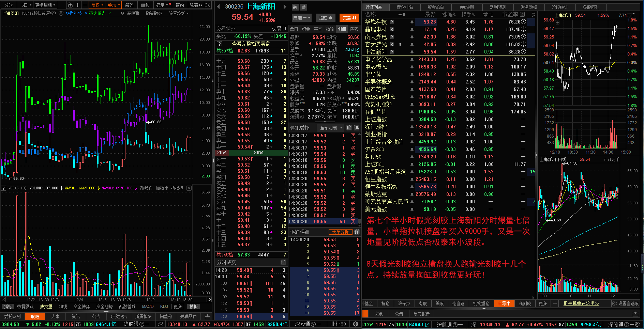Image resolution: width=644 pixels, height=329 pixels.
Task: Click the lock icon in chart toolbar
Action: click(x=70, y=5)
